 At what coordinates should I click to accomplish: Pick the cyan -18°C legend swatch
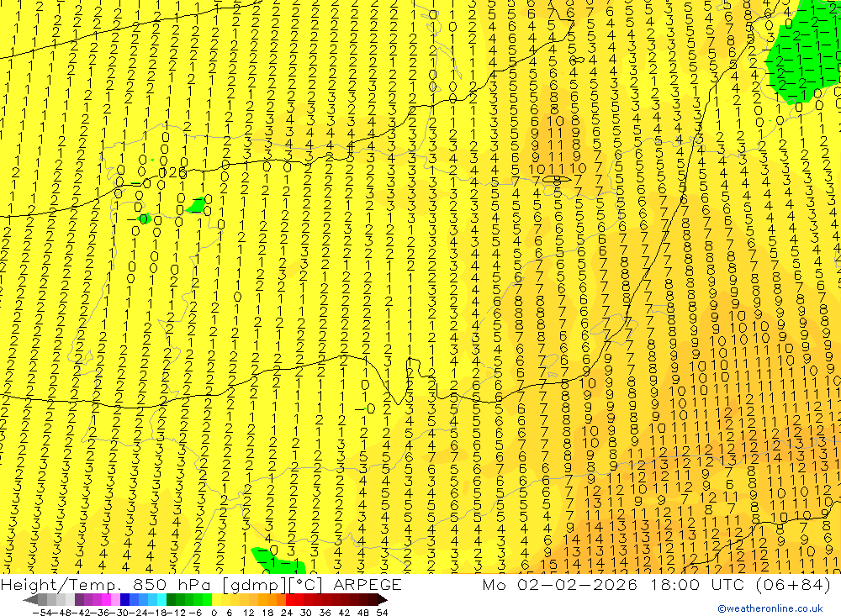pos(161,600)
